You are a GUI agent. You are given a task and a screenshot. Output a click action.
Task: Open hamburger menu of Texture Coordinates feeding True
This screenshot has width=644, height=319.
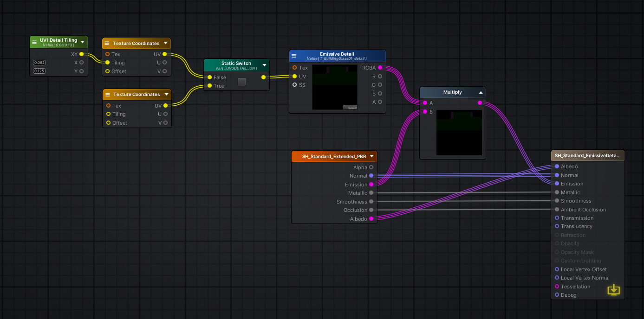pos(107,94)
